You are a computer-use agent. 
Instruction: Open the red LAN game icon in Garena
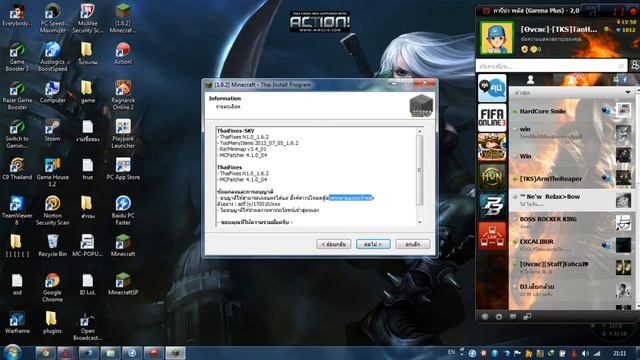492,236
